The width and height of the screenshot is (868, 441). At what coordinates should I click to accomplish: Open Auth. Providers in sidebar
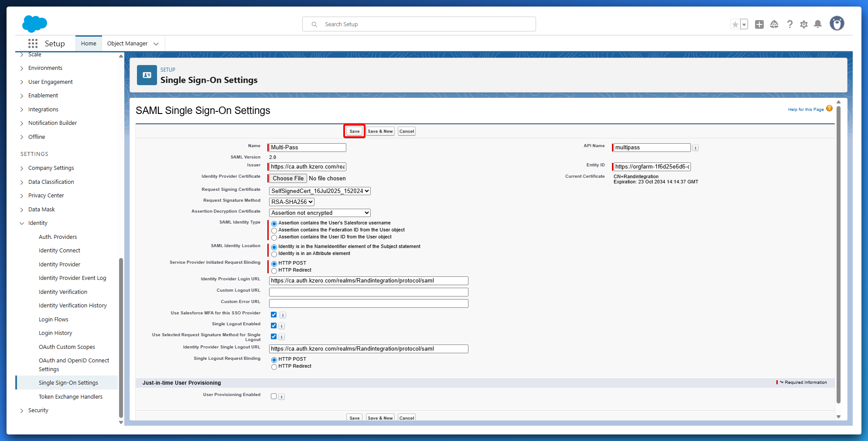(x=58, y=237)
